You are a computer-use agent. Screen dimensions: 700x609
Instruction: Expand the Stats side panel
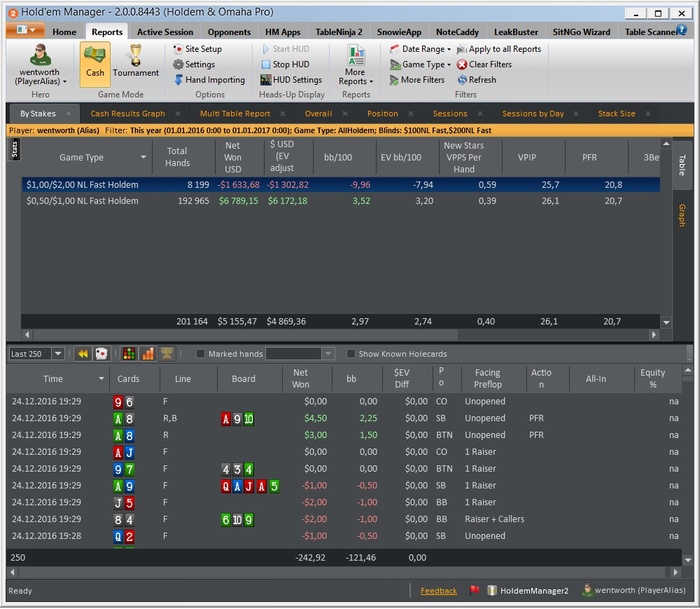click(14, 149)
